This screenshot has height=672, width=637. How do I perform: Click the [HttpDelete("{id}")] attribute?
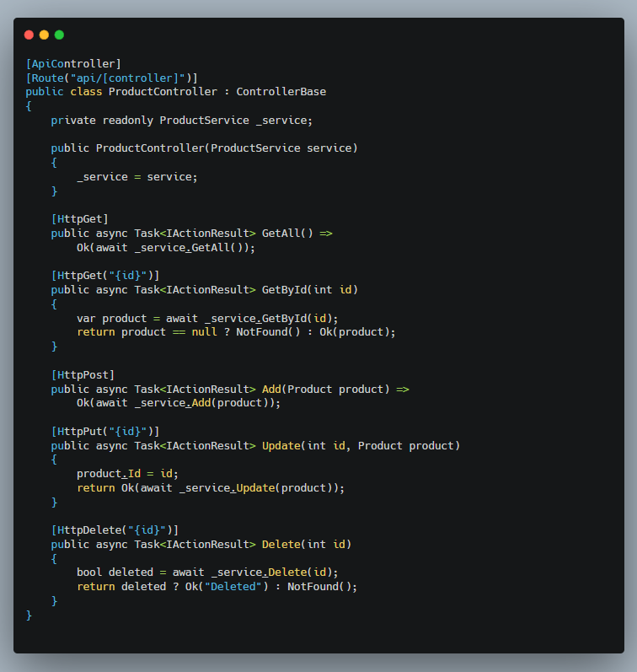point(115,530)
